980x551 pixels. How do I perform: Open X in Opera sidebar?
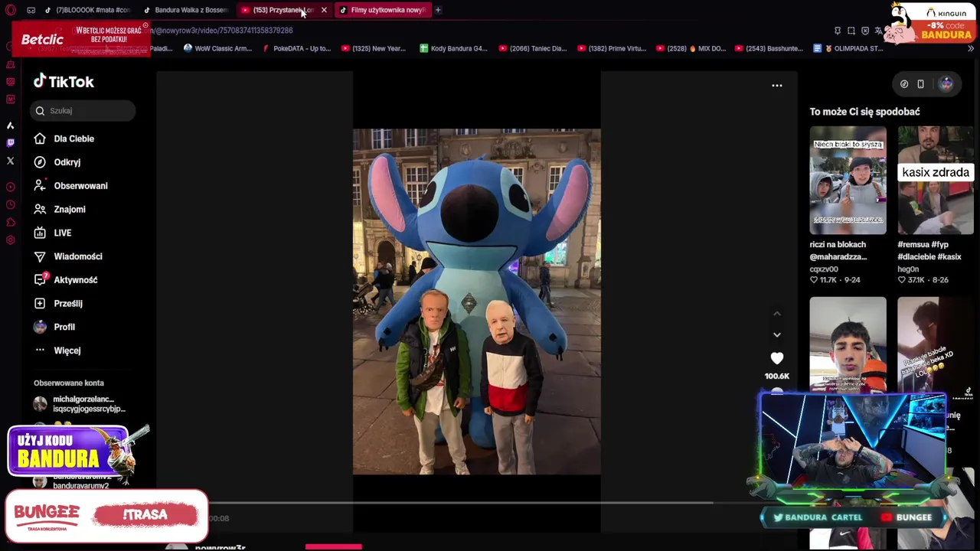[x=10, y=161]
